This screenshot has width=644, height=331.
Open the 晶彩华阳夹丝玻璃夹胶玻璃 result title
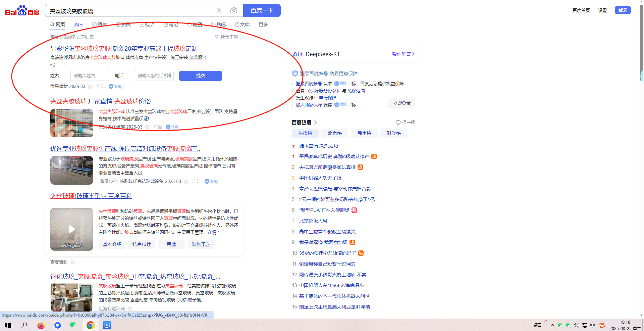point(124,49)
